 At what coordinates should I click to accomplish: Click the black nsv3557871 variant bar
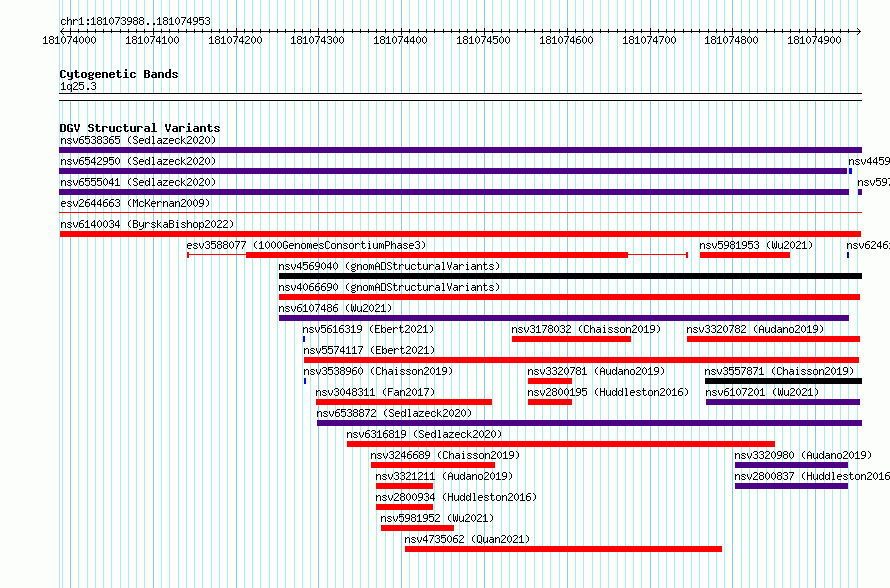(x=783, y=381)
